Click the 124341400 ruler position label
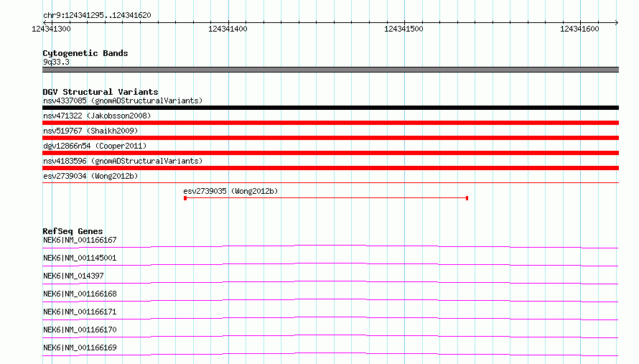Viewport: 639px width, 364px height. [228, 29]
